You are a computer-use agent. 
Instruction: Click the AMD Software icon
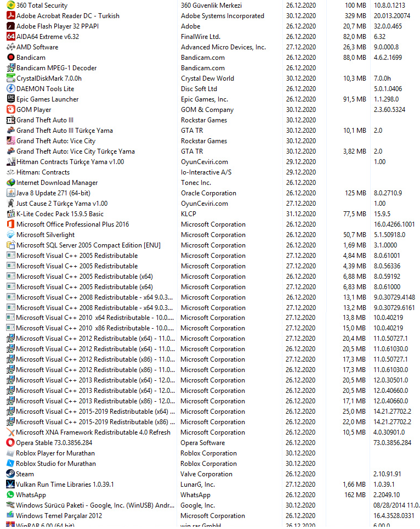pos(11,47)
